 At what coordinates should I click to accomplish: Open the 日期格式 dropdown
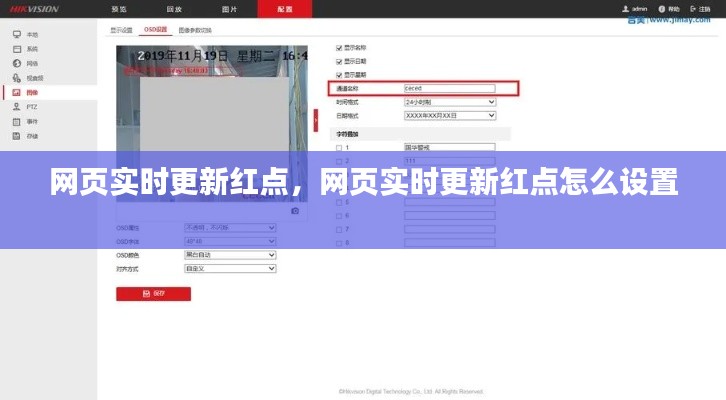tap(449, 115)
